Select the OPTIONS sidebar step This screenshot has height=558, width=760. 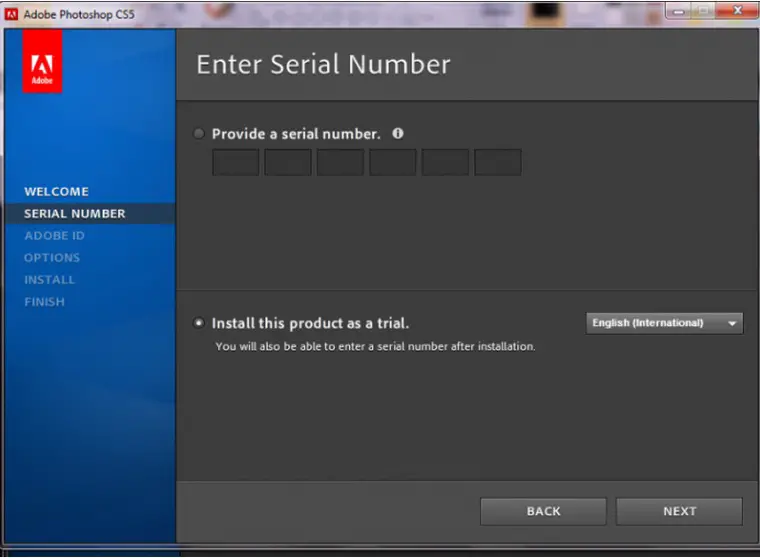coord(52,258)
